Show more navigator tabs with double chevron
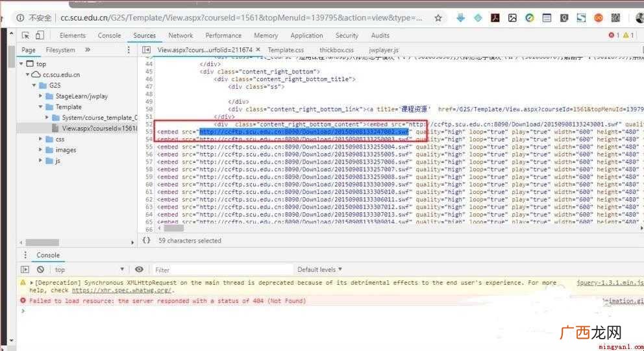The image size is (644, 351). click(x=88, y=50)
